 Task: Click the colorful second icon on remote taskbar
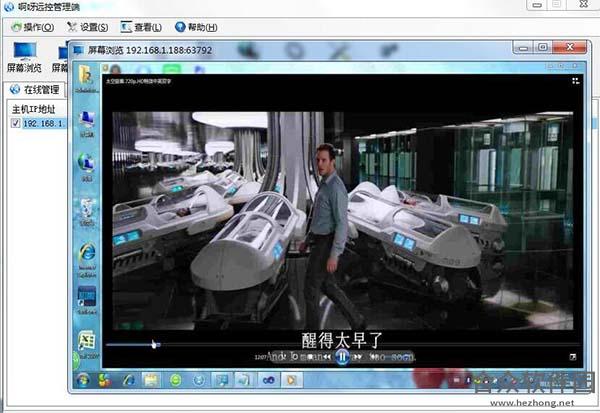[104, 380]
